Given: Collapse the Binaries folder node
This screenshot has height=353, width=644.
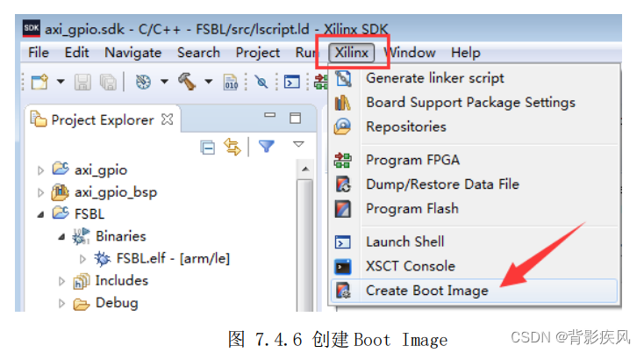Looking at the screenshot, I should 61,237.
